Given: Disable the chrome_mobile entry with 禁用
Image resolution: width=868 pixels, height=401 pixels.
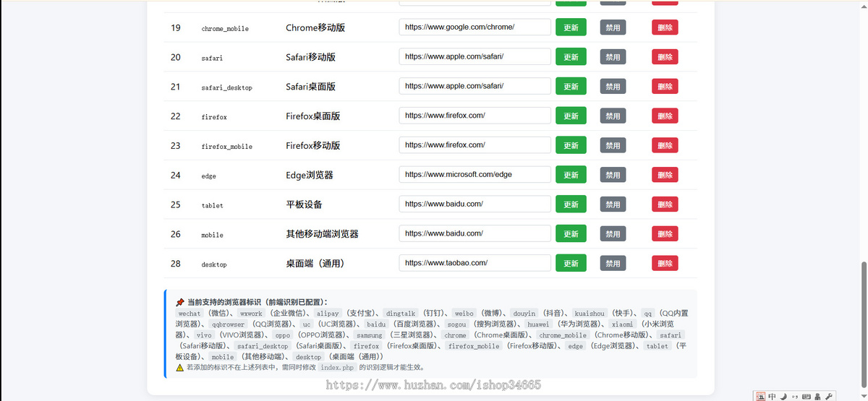Looking at the screenshot, I should [x=613, y=27].
